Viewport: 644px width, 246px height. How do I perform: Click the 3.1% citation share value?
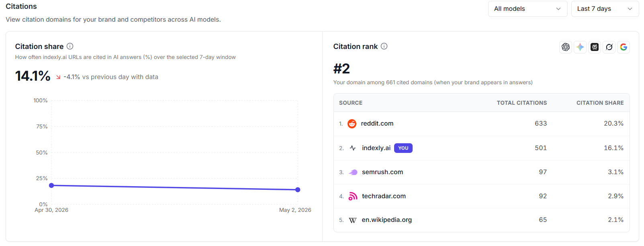tap(615, 172)
